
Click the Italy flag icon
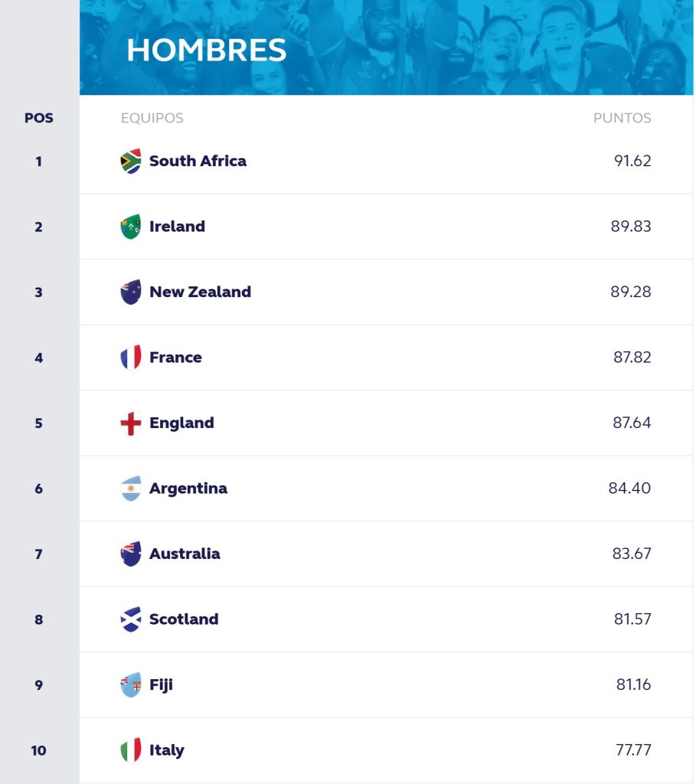(131, 750)
